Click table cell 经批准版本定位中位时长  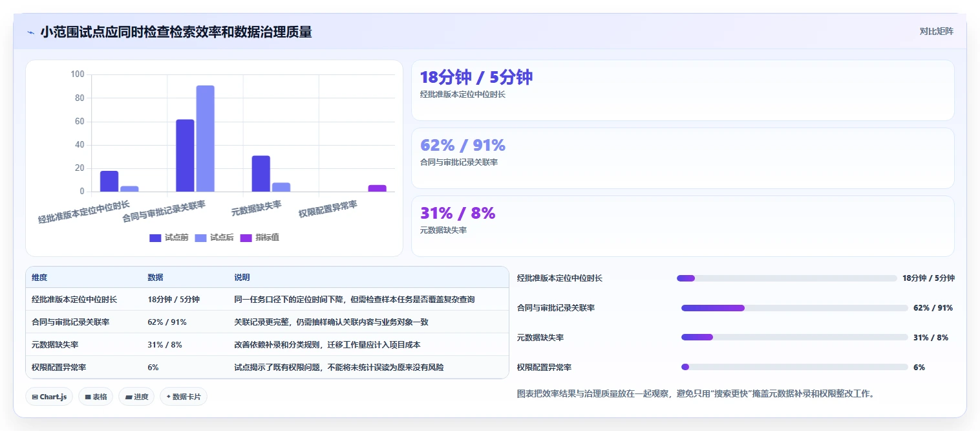[74, 300]
